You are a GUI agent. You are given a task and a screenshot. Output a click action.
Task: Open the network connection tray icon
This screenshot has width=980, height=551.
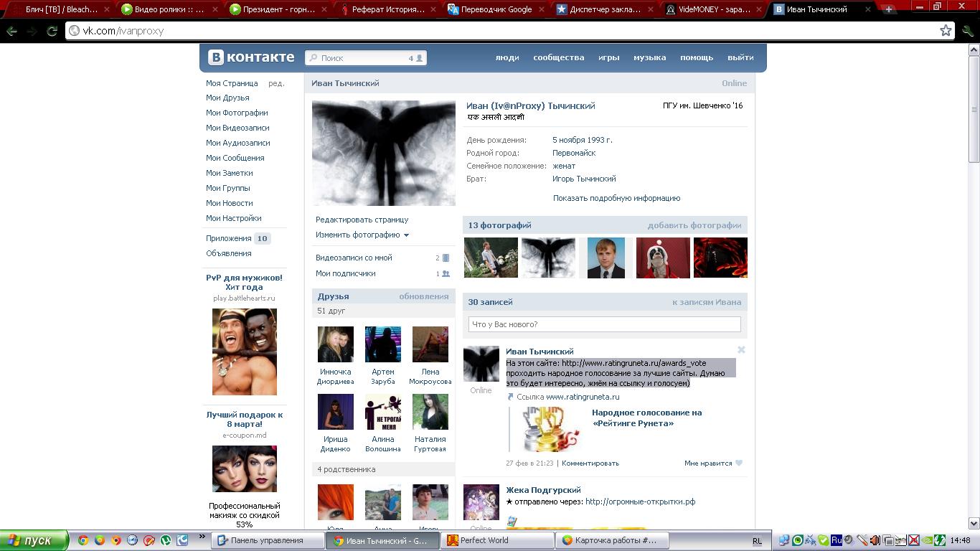click(785, 540)
